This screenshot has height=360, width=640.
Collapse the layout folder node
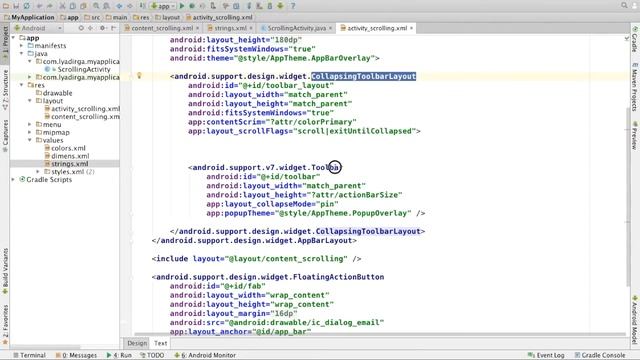click(x=30, y=100)
